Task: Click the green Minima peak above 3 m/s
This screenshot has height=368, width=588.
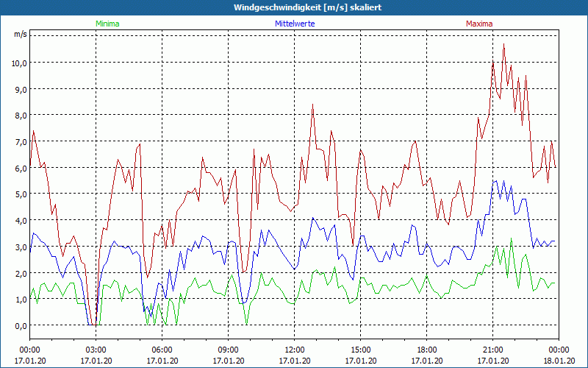Action: (x=511, y=238)
